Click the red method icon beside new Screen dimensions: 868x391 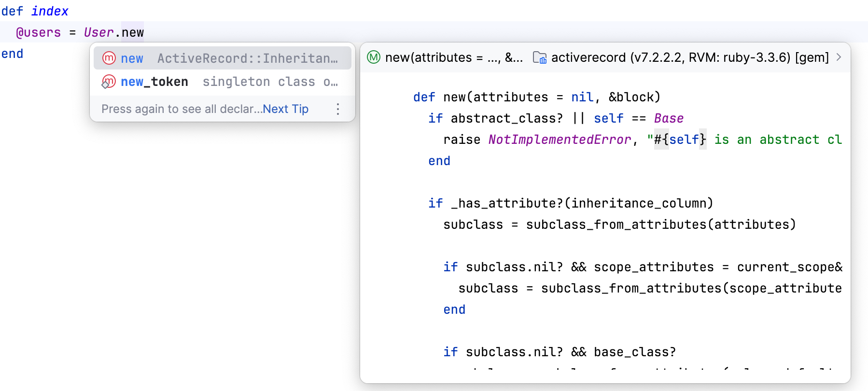(109, 58)
